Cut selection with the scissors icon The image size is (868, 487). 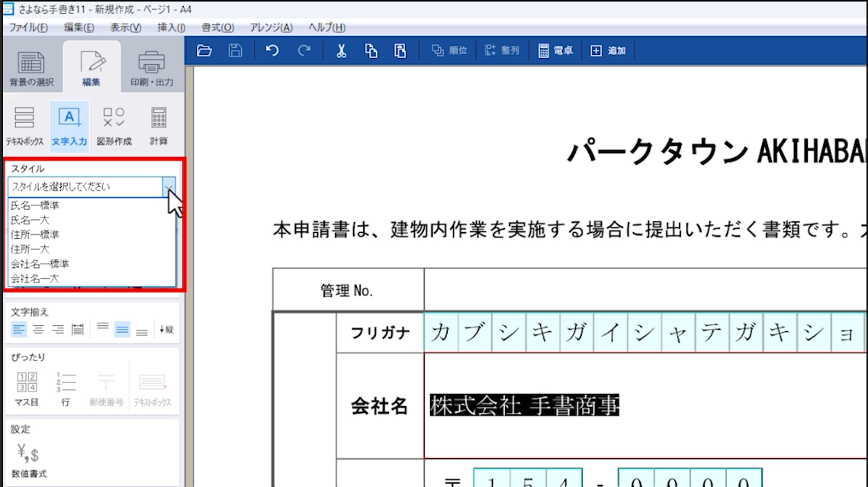point(341,51)
